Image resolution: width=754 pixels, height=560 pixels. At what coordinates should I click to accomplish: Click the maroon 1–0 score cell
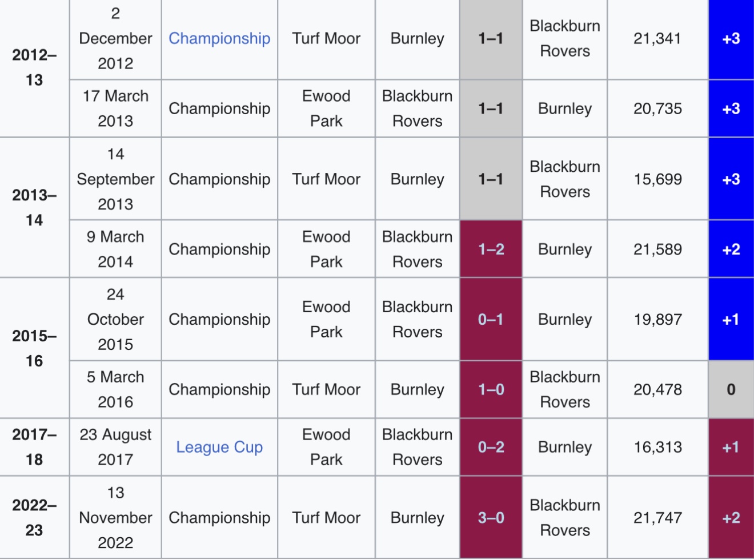coord(491,390)
